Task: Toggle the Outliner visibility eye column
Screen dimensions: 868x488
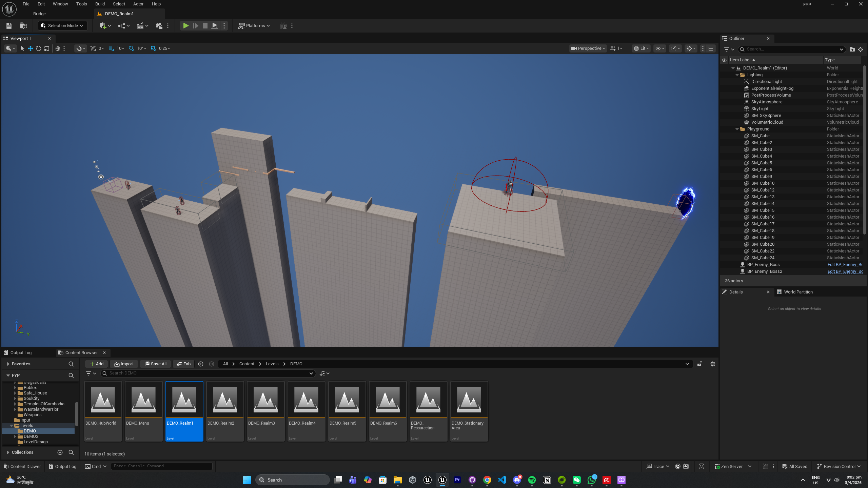Action: coord(724,60)
